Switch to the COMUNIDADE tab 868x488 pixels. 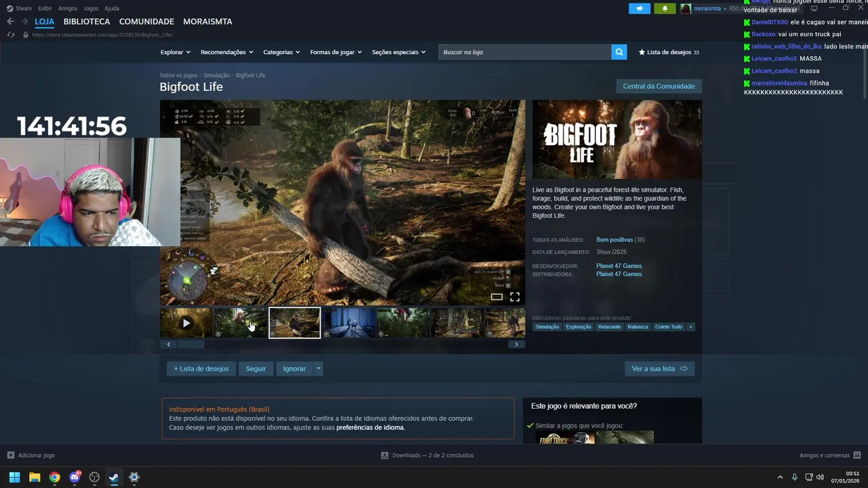[x=146, y=22]
